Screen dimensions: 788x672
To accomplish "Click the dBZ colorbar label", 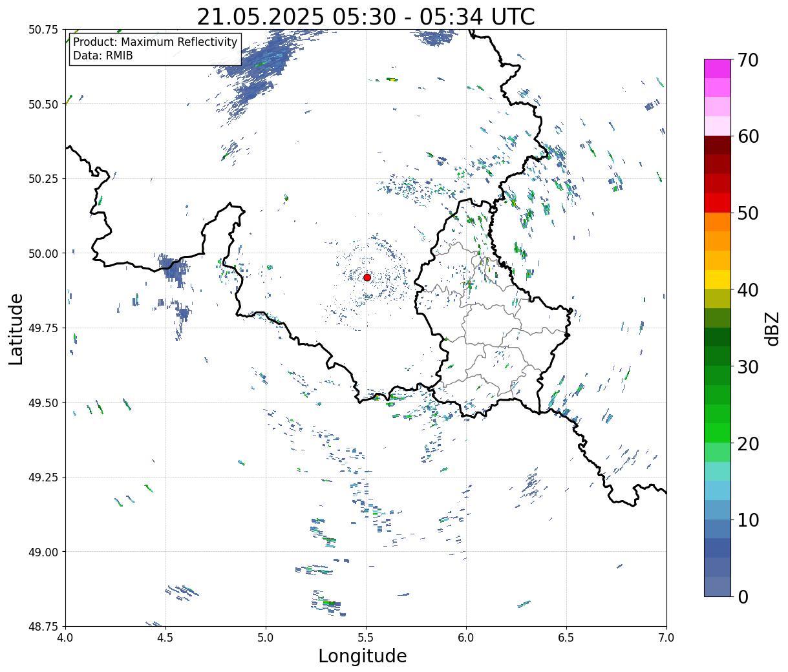I will (772, 328).
